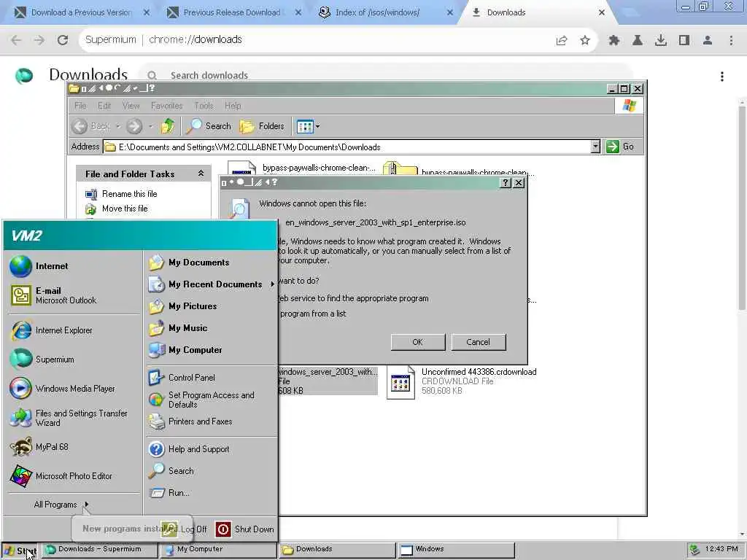Image resolution: width=747 pixels, height=560 pixels.
Task: Open Control Panel
Action: coord(182,378)
